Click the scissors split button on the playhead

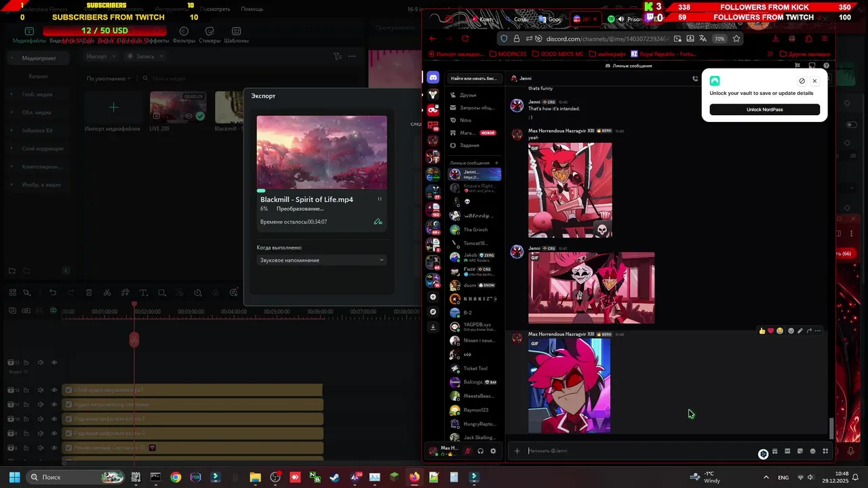pos(134,339)
